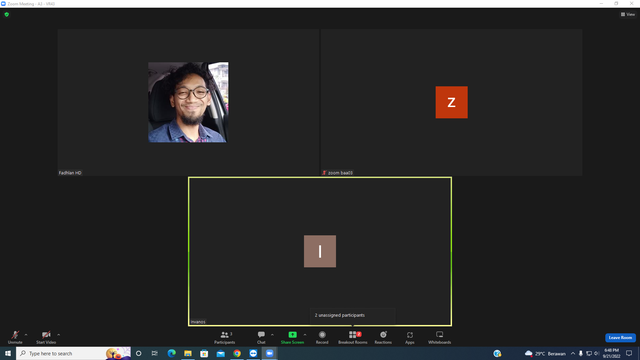Screen dimensions: 640x360
Task: Open Whiteboards
Action: (x=440, y=337)
